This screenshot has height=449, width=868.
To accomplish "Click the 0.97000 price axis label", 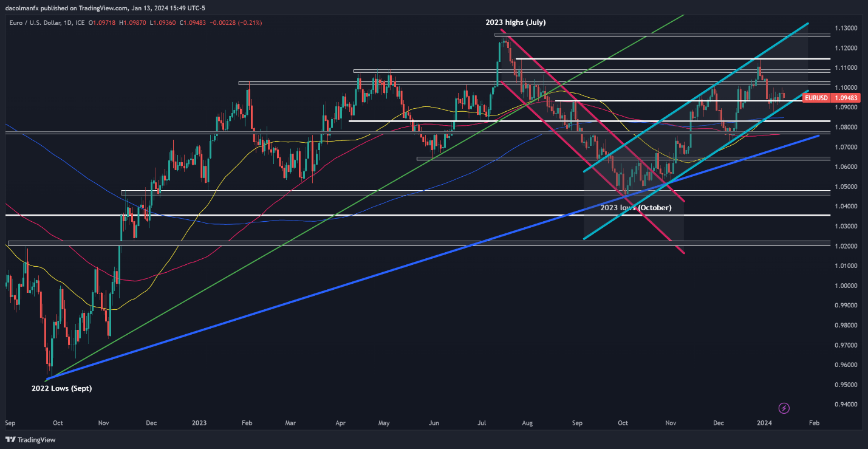I will tap(846, 345).
